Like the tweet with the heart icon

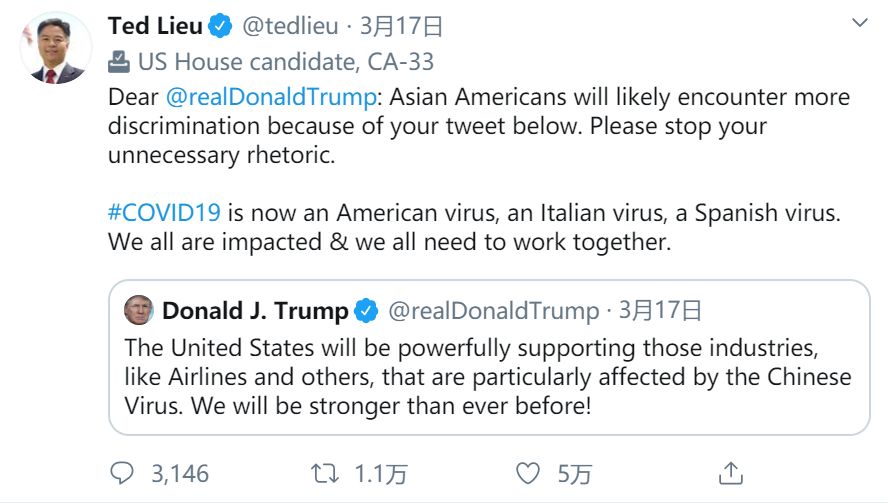coord(528,472)
